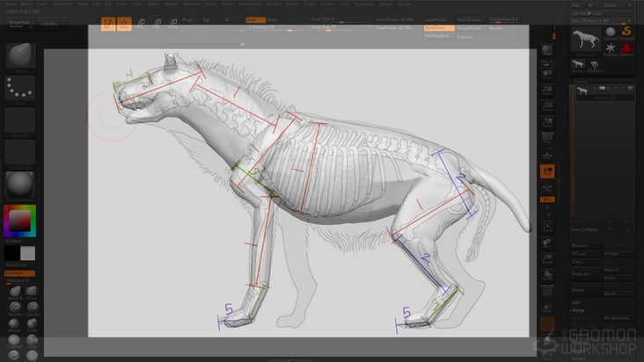644x362 pixels.
Task: Click the Rotate transform icon
Action: pyautogui.click(x=172, y=22)
